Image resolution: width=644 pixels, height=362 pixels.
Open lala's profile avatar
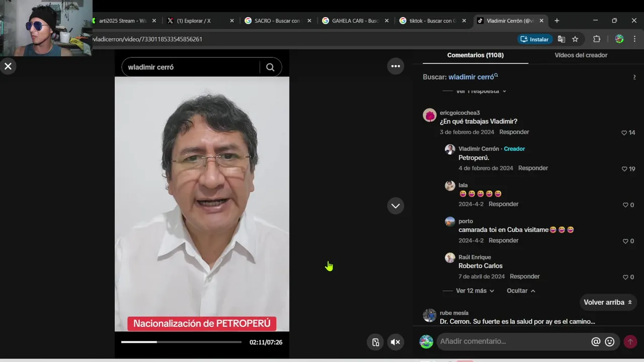[x=450, y=186]
